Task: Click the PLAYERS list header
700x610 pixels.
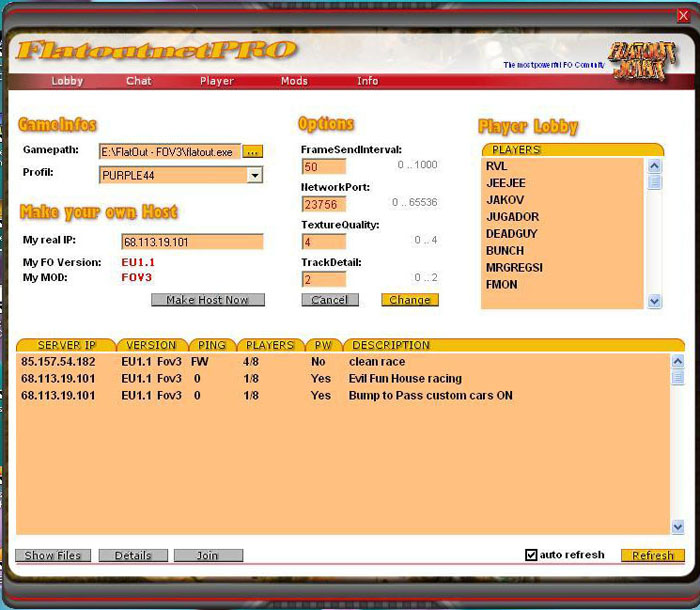Action: (x=573, y=150)
